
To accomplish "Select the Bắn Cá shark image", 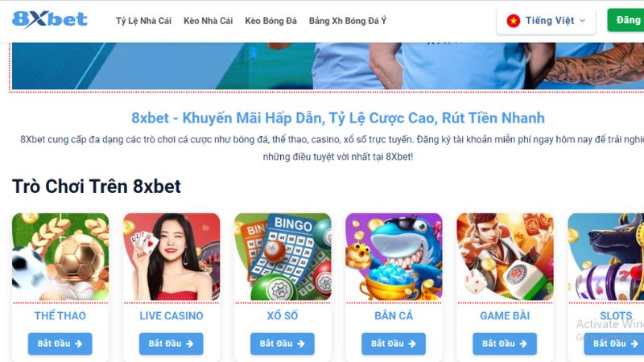I will tap(394, 257).
